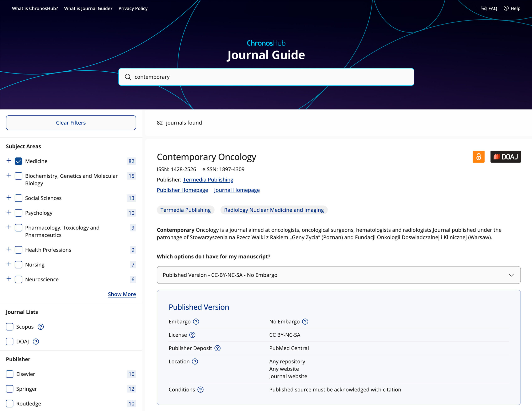Viewport: 532px width, 411px height.
Task: Click the orange open access icon
Action: coord(478,157)
